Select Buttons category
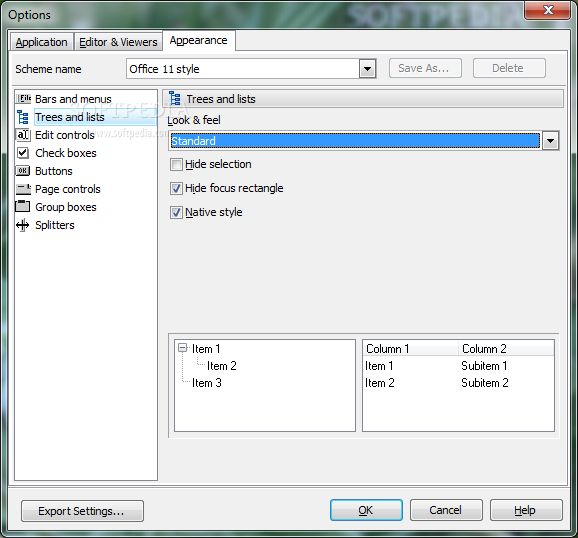This screenshot has height=538, width=578. [x=54, y=171]
